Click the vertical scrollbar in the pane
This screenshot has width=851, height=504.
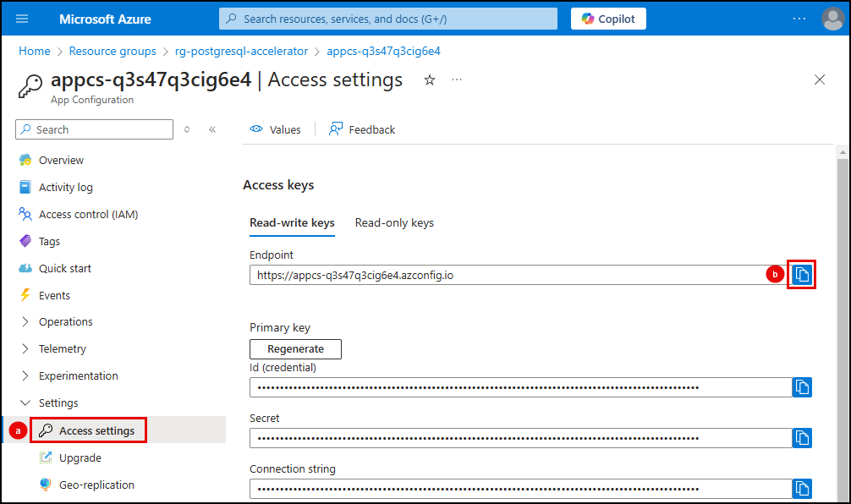coord(842,321)
